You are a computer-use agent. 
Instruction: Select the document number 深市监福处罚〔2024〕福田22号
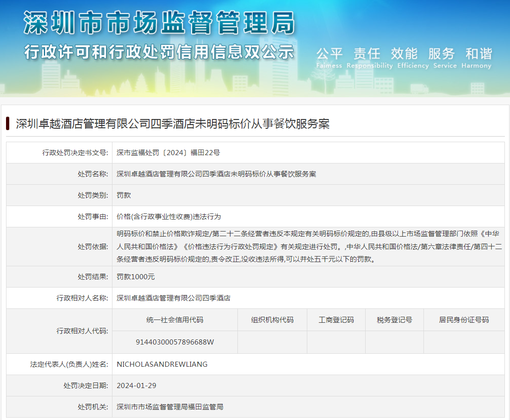168,152
